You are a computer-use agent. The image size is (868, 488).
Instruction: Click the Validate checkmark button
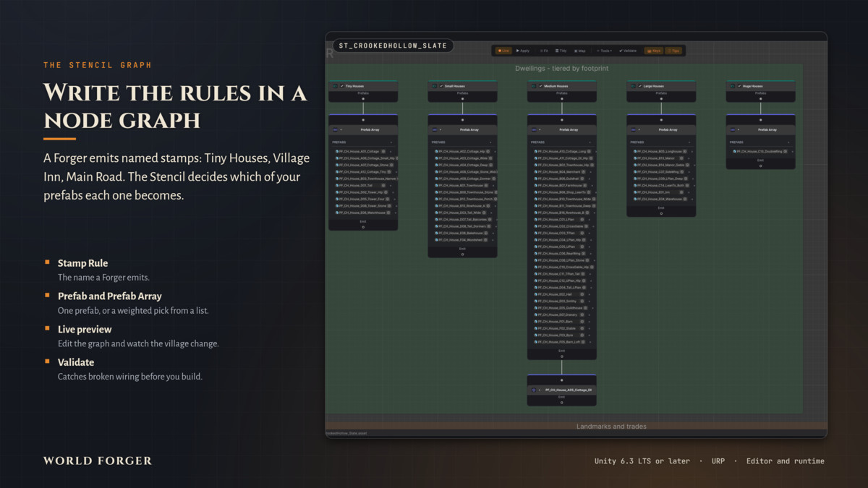628,51
